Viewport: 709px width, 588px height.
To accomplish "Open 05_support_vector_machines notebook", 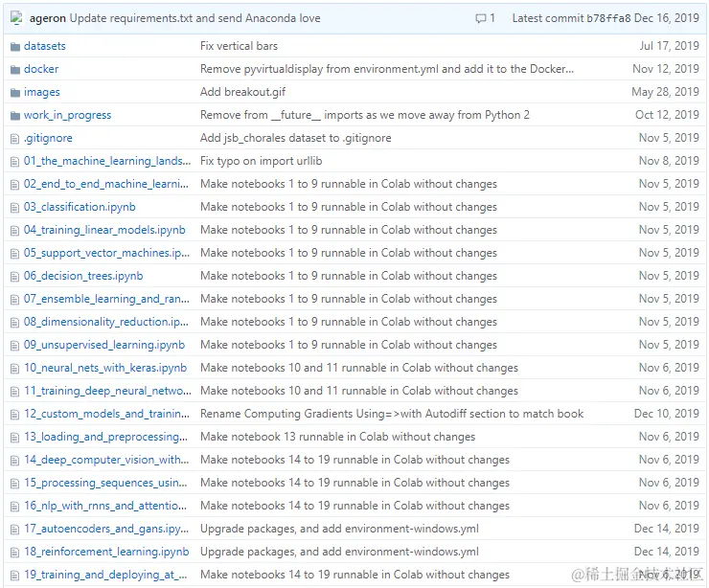I will [x=106, y=253].
